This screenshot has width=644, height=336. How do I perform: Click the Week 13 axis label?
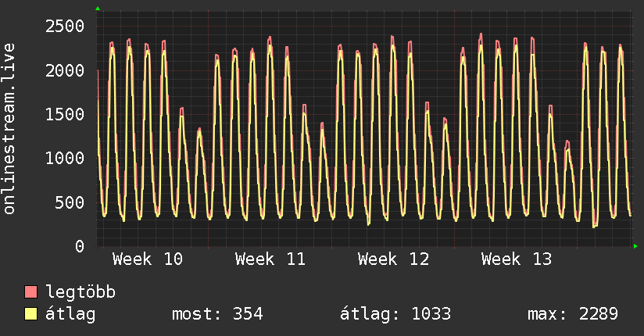click(x=517, y=259)
